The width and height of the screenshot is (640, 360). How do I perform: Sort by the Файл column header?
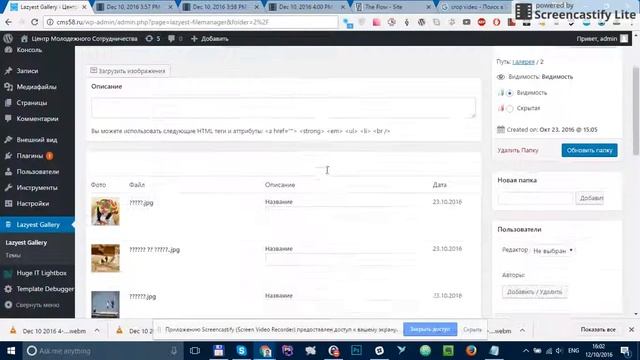tap(137, 185)
